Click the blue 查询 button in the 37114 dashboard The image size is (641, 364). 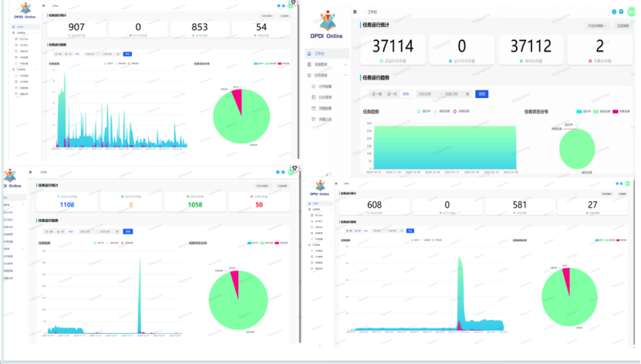pyautogui.click(x=481, y=94)
